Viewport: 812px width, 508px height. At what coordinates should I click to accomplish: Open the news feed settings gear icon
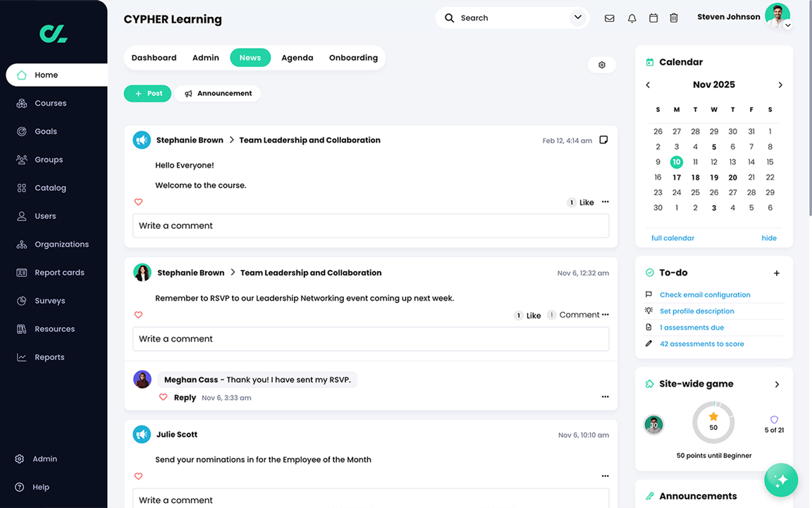point(602,65)
